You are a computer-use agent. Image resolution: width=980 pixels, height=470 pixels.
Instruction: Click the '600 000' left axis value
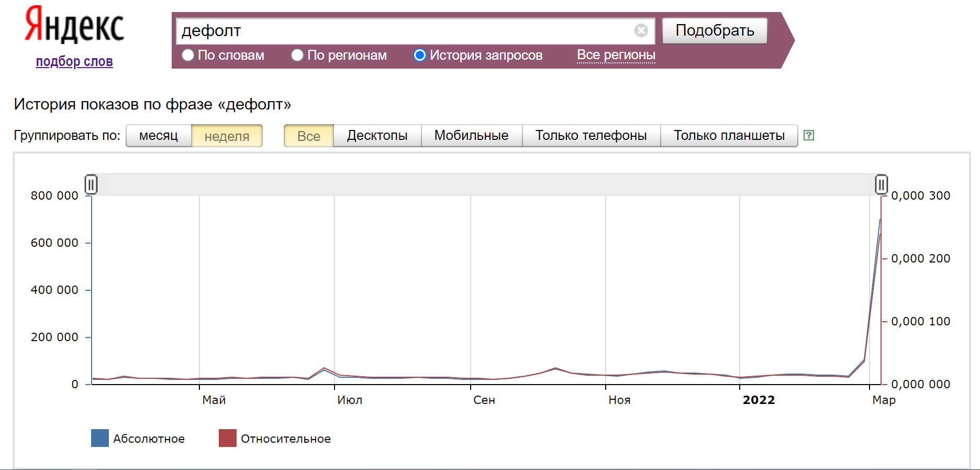coord(54,243)
